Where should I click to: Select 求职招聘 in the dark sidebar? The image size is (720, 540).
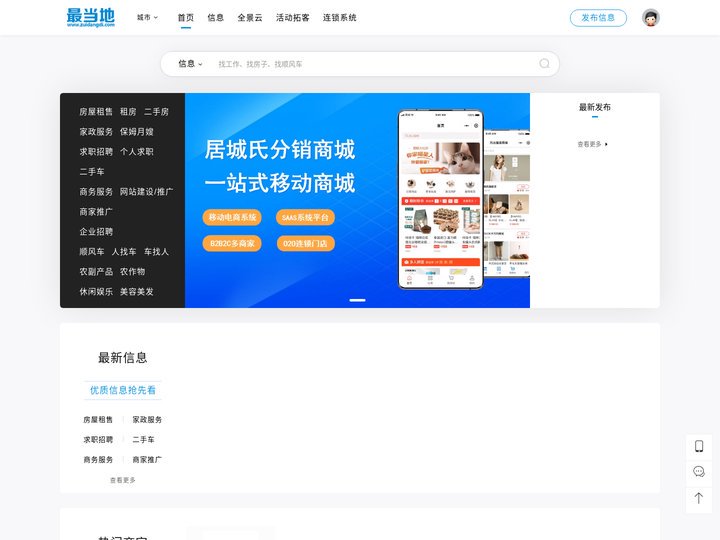pyautogui.click(x=96, y=152)
